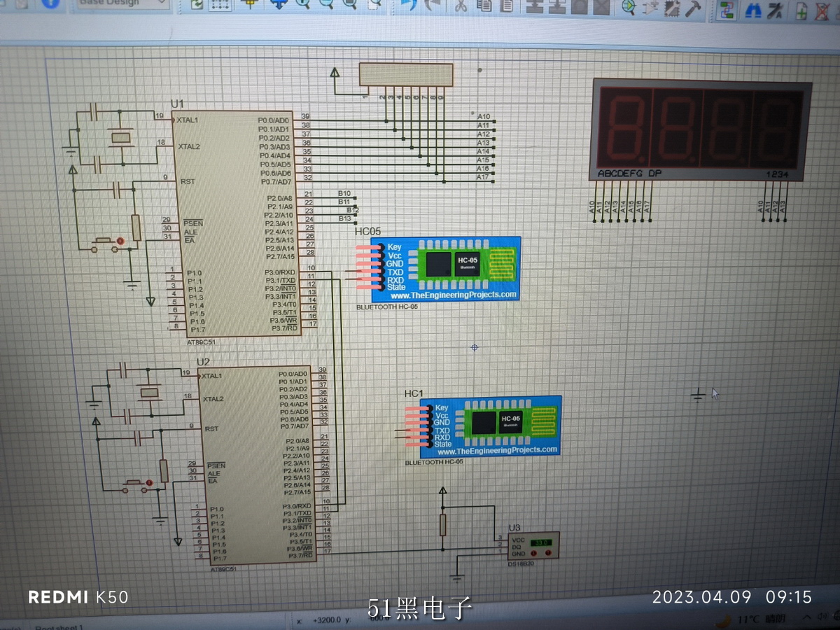Click the U1 component label
The height and width of the screenshot is (630, 840).
177,104
